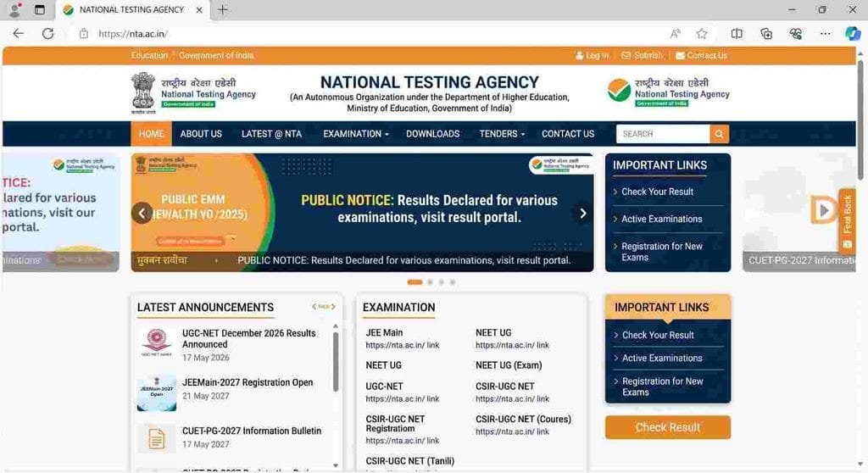
Task: Click the play arrow on right card
Action: [824, 210]
